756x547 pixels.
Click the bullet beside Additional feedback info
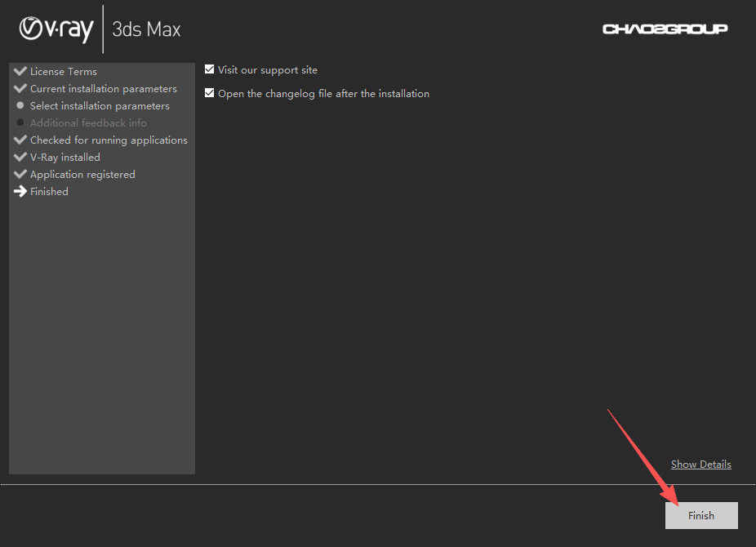pyautogui.click(x=20, y=122)
